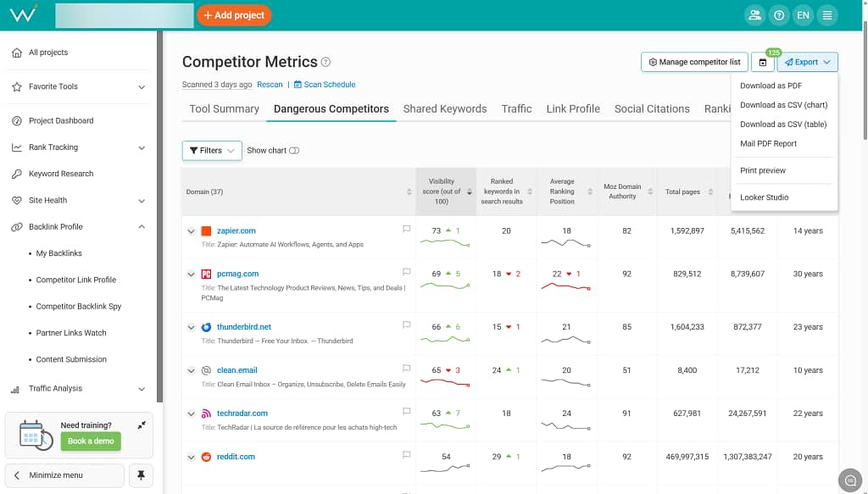Sort by Ranked keywords in search results
This screenshot has height=494, width=868.
click(530, 192)
